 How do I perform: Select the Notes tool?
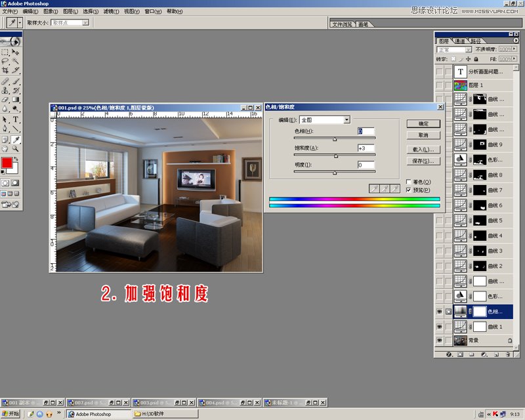tap(5, 140)
